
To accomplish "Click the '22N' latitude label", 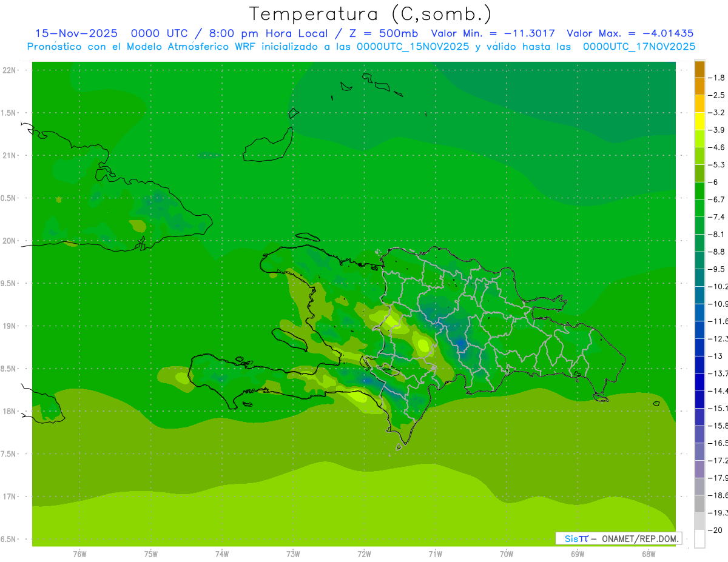I will 9,70.
